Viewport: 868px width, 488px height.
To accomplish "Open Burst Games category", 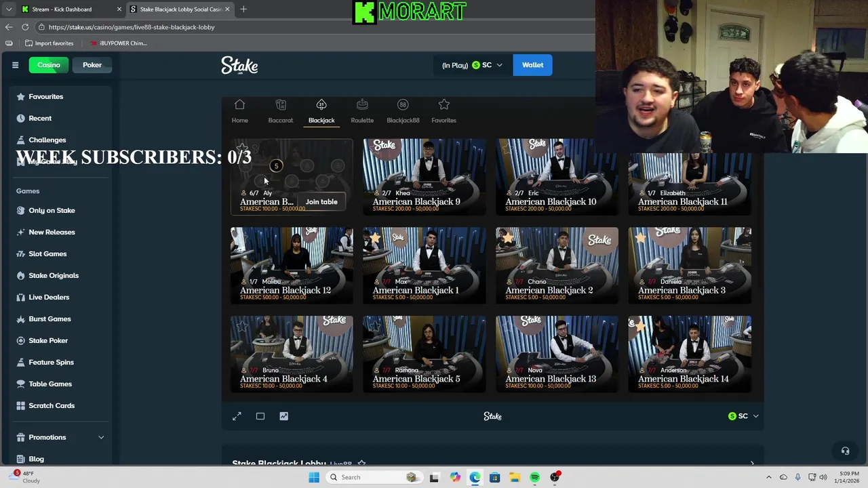I will tap(50, 319).
